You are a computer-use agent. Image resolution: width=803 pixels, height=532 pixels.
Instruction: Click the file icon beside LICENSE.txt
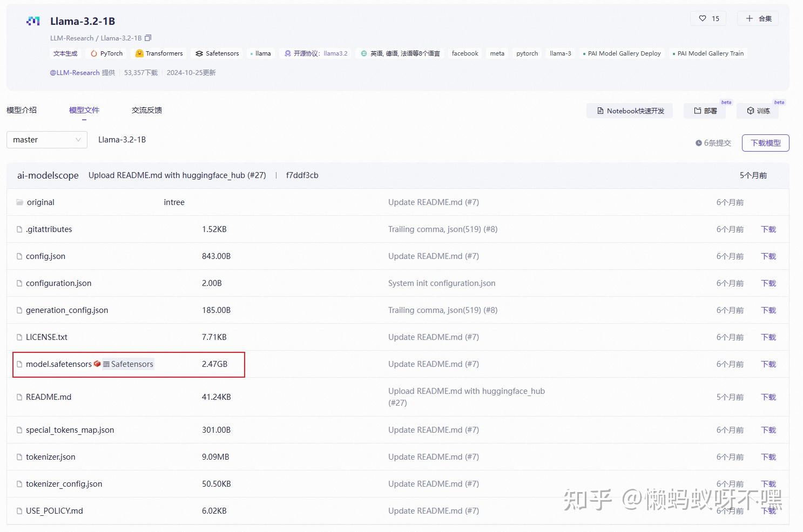tap(19, 337)
